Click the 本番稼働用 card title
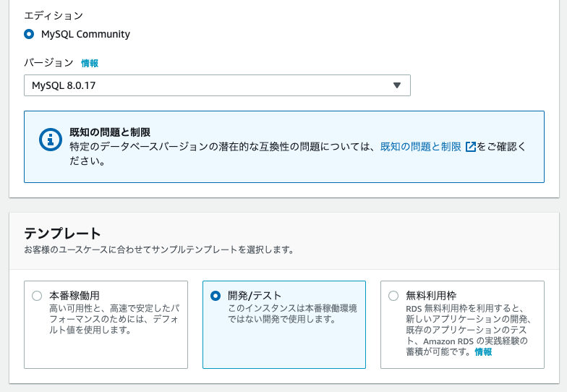Image resolution: width=567 pixels, height=392 pixels. coord(74,296)
